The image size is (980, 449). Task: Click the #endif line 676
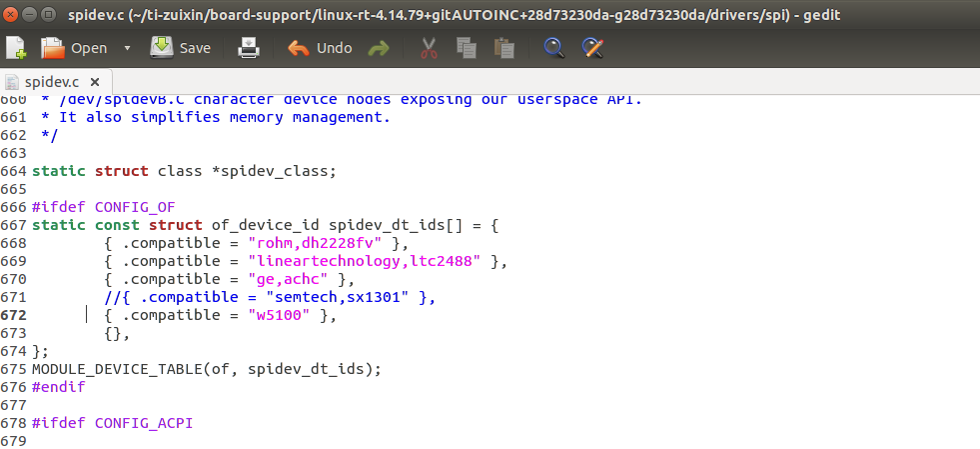pyautogui.click(x=58, y=387)
